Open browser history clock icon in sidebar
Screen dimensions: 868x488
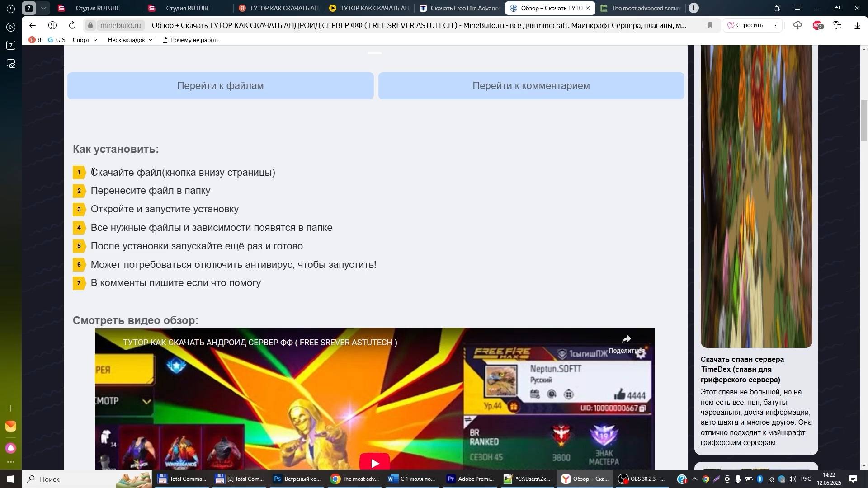(x=11, y=9)
